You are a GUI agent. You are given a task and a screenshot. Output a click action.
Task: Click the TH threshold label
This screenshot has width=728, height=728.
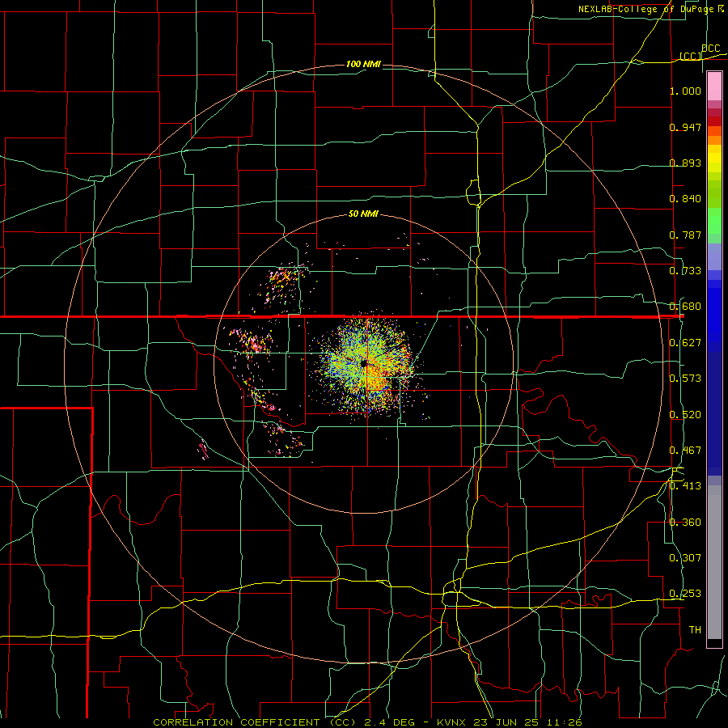pyautogui.click(x=695, y=630)
